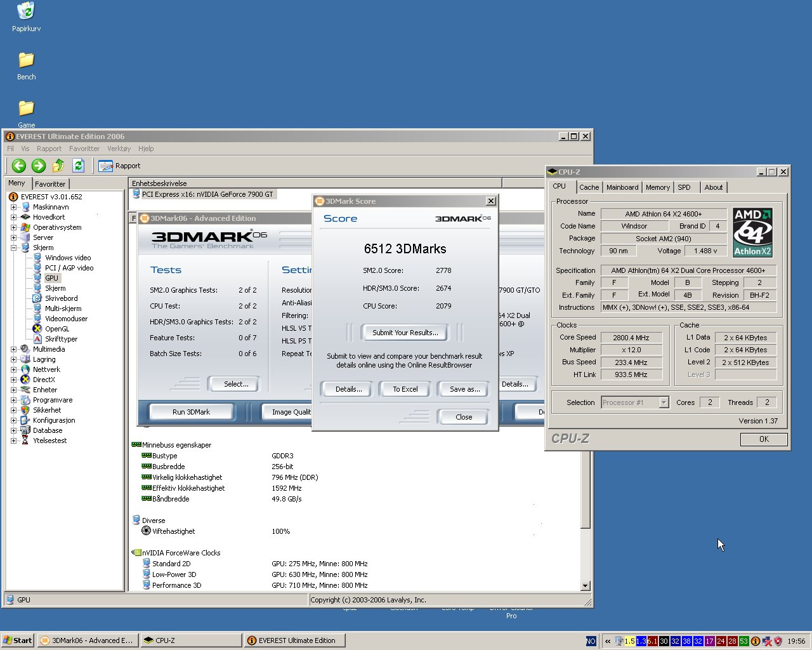Switch to the Cache tab in CPU-Z
The height and width of the screenshot is (650, 812).
589,187
